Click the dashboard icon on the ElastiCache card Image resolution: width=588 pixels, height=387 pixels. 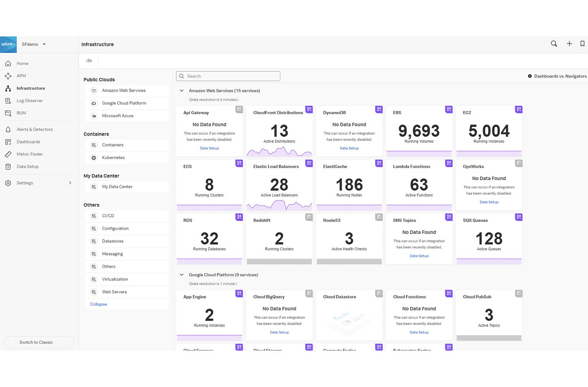click(379, 163)
